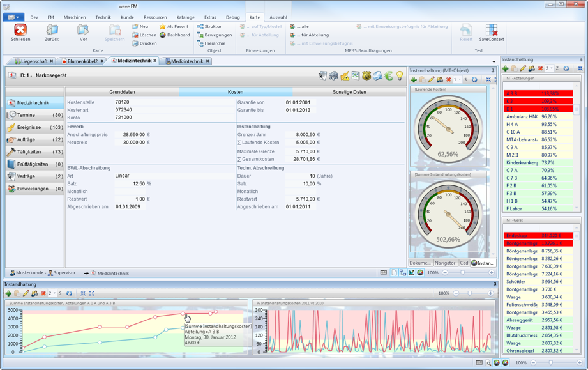
Task: Click the yellow light bulb icon
Action: 400,76
